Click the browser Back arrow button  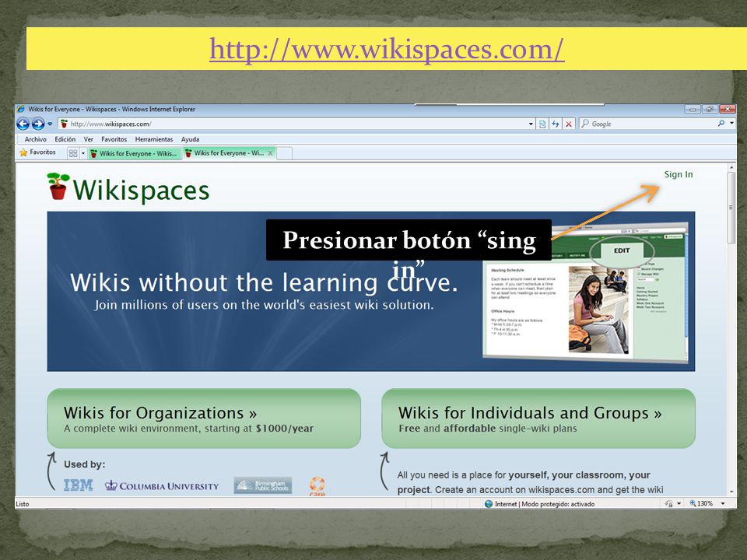23,124
